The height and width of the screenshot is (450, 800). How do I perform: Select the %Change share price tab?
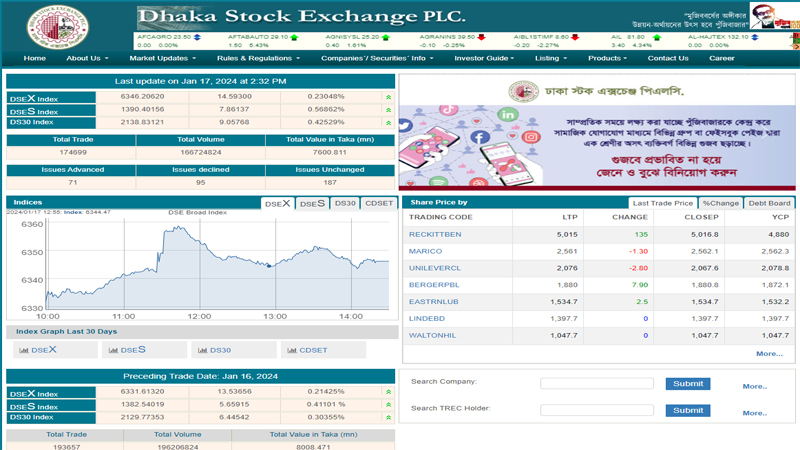point(720,203)
